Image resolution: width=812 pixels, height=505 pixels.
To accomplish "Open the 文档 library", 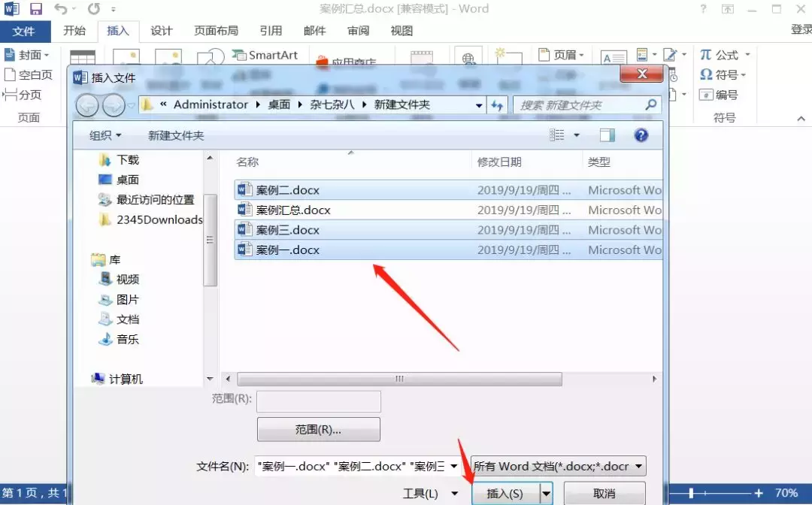I will pos(119,319).
